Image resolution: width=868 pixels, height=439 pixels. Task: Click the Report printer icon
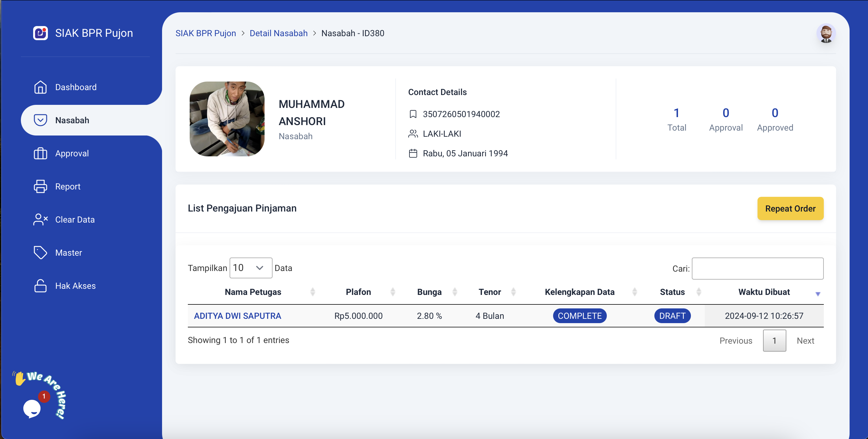[x=41, y=186]
